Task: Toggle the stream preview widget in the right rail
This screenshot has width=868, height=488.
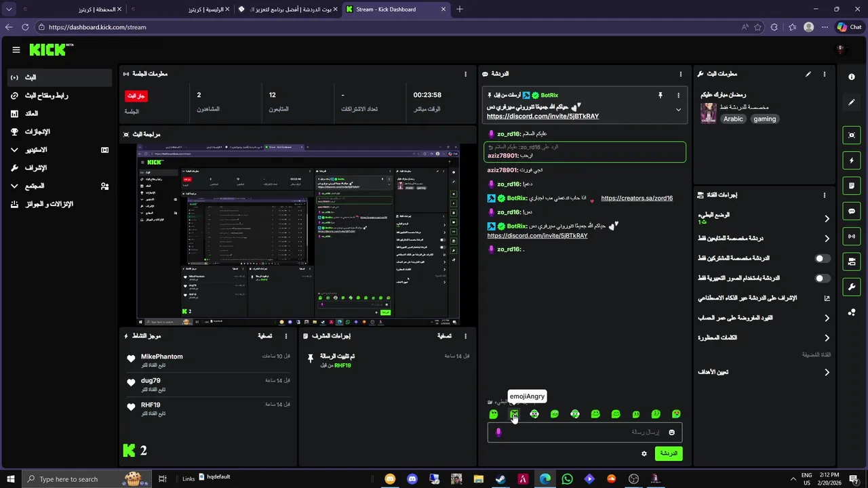Action: click(x=852, y=135)
